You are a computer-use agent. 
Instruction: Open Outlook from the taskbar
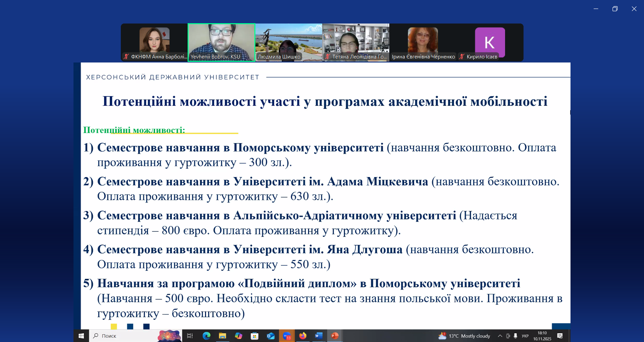pyautogui.click(x=271, y=336)
